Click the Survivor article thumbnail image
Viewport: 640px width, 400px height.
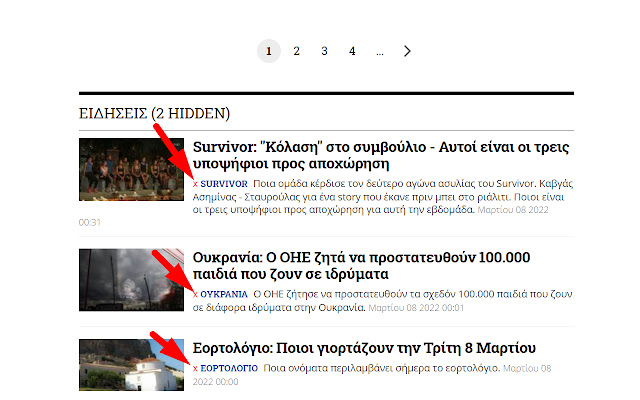[x=131, y=169]
